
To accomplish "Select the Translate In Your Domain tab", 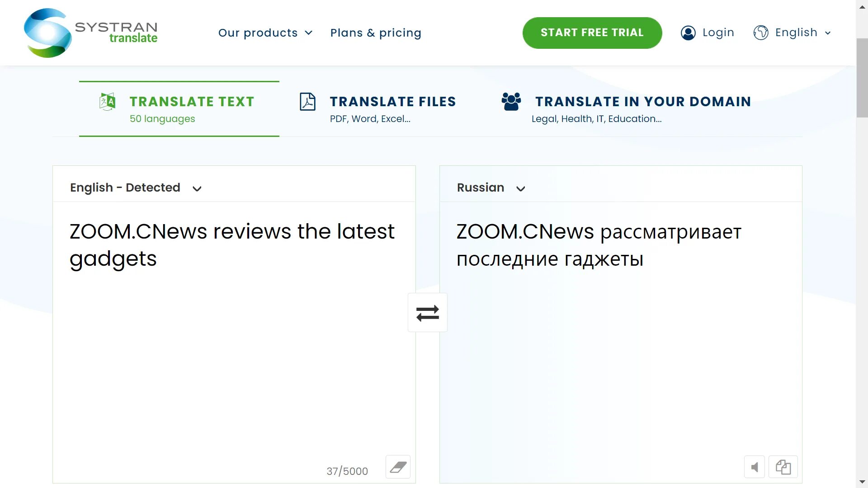I will click(627, 108).
